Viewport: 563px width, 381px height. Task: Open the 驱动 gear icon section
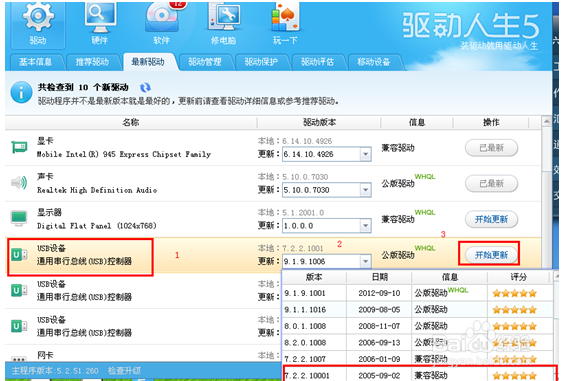38,24
